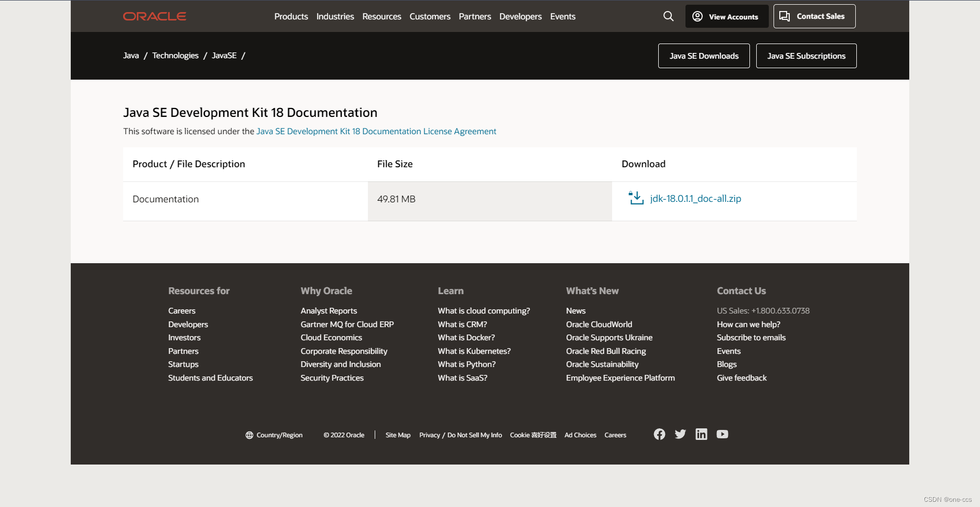This screenshot has height=507, width=980.
Task: Open the News link
Action: 575,311
